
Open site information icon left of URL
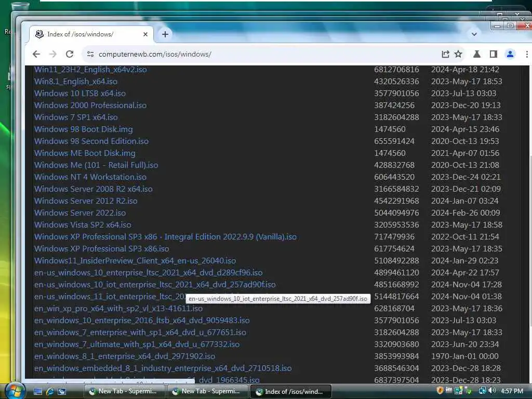pos(90,54)
